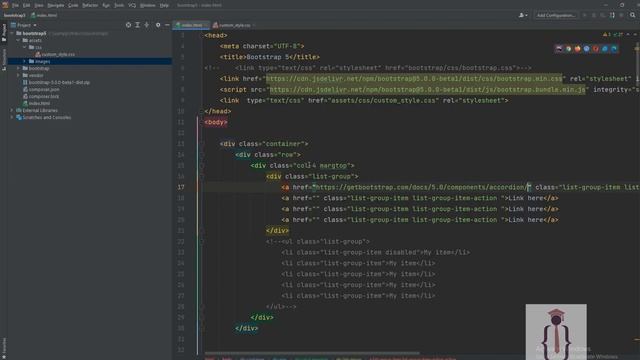
Task: Go to the next highlighted error arrow
Action: [635, 35]
